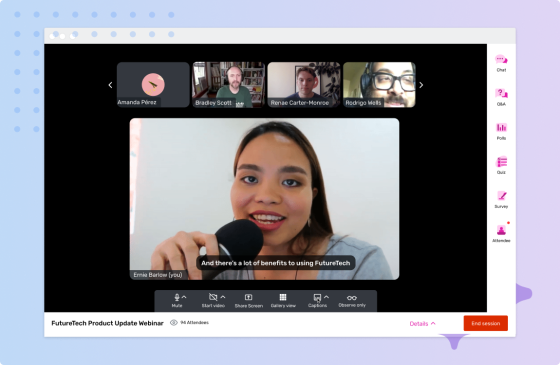Show next participants with right arrow
Viewport: 560px width, 365px height.
pos(421,85)
